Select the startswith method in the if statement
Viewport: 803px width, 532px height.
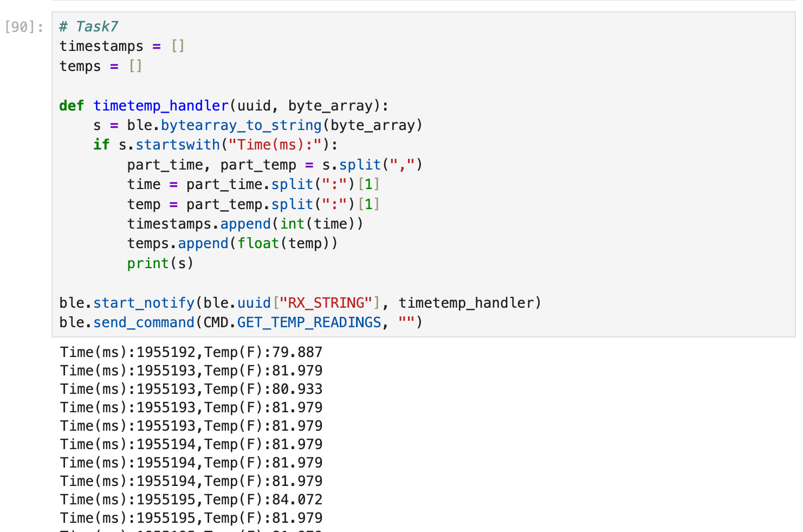(178, 144)
